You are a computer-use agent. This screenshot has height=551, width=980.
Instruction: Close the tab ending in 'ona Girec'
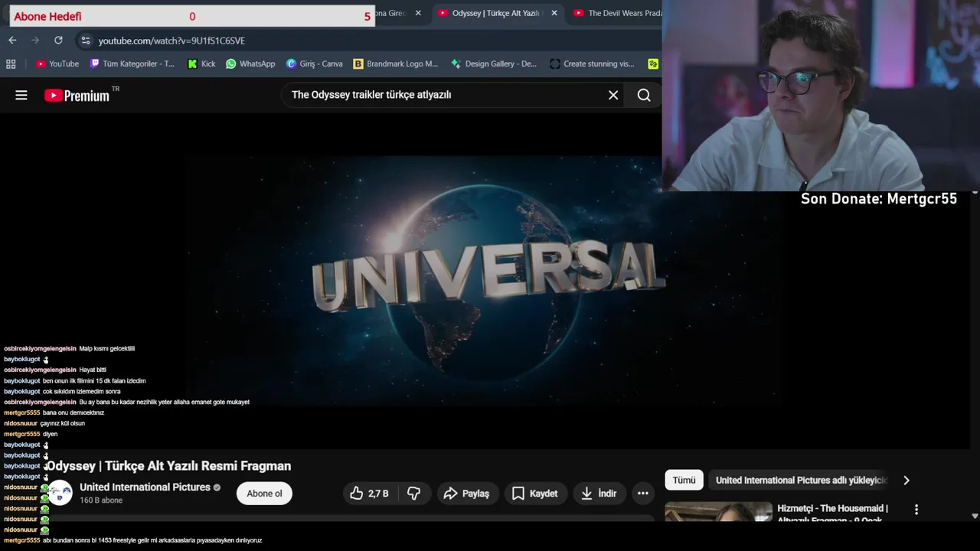[418, 13]
